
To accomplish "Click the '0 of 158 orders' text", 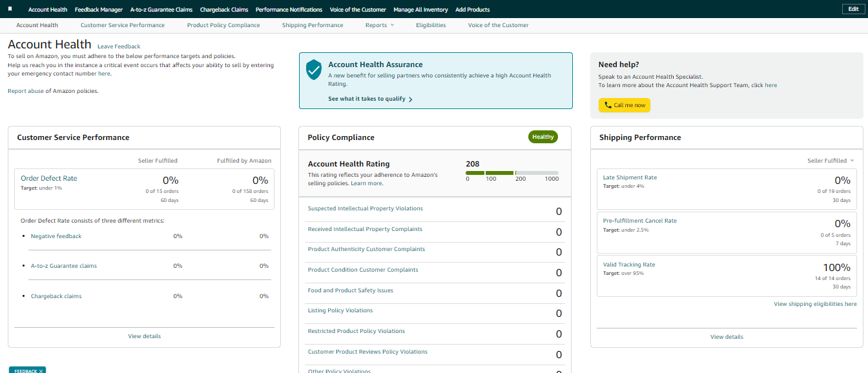I will 250,191.
